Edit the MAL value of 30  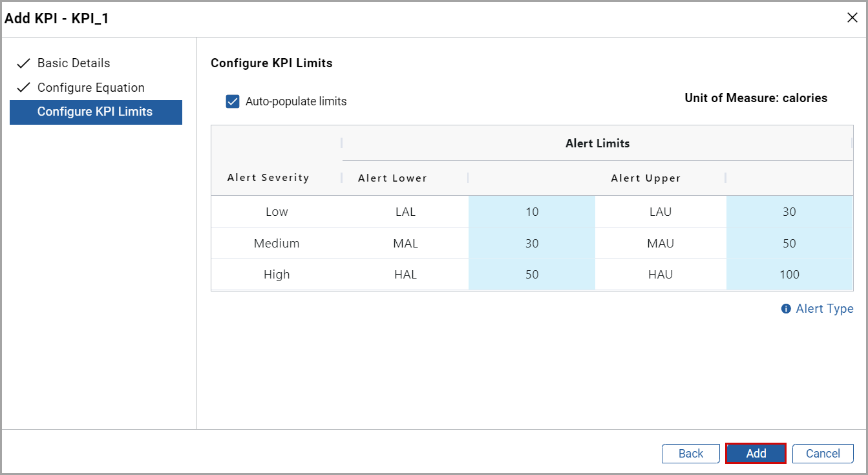[x=531, y=243]
